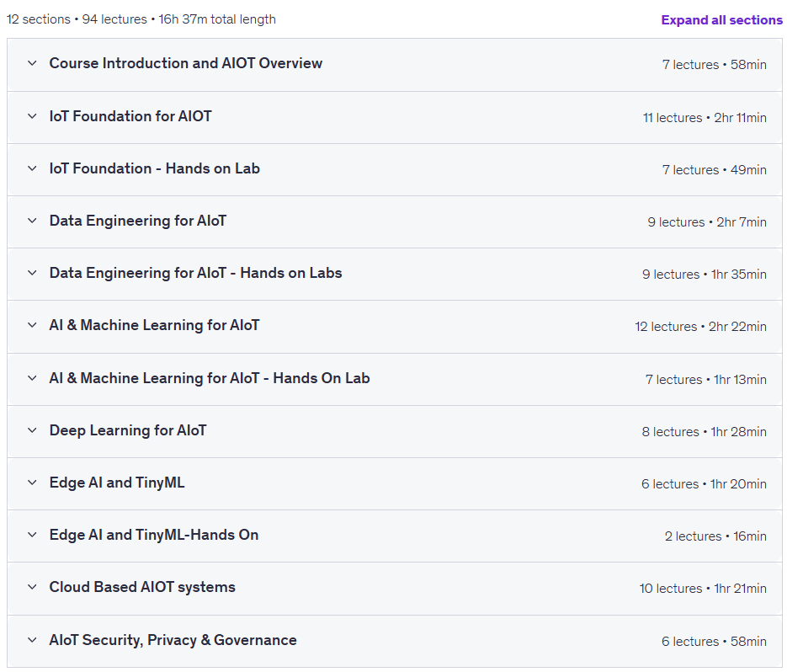Expand chevron beside Edge AI and TinyML-Hands On
Image resolution: width=787 pixels, height=672 pixels.
tap(32, 535)
